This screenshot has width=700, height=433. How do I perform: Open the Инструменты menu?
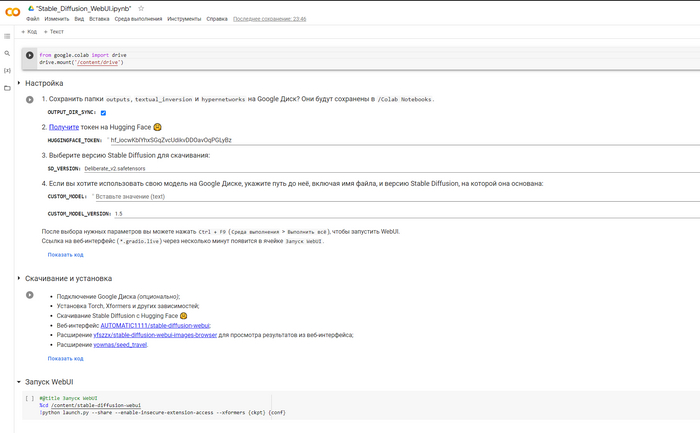[x=184, y=19]
